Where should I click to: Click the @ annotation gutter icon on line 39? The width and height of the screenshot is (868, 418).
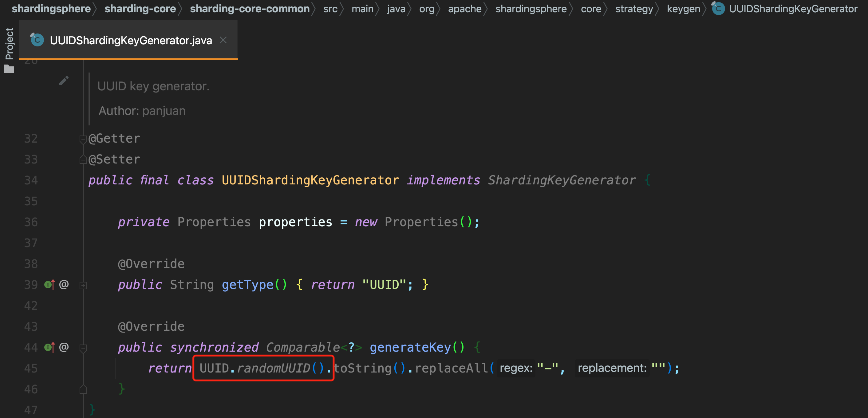(64, 285)
